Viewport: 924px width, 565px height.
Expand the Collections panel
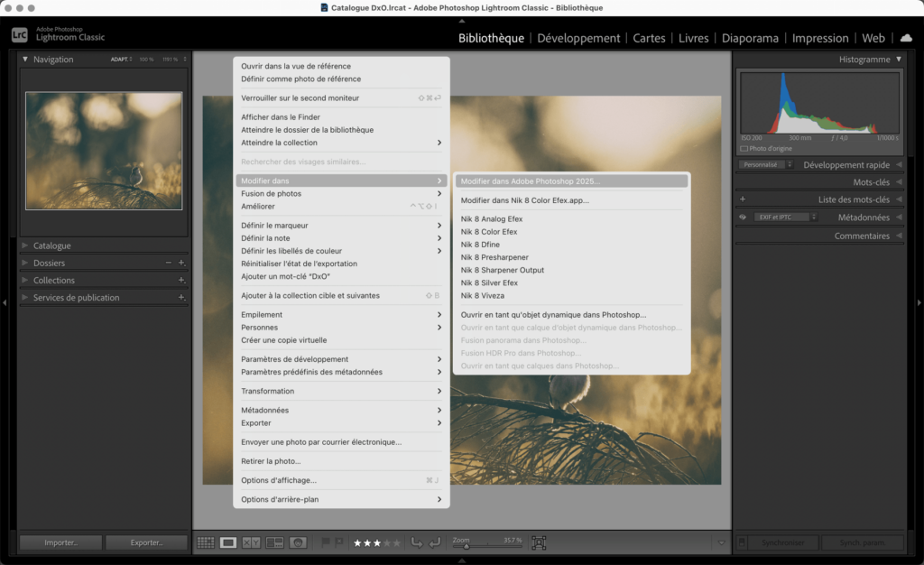click(x=24, y=280)
